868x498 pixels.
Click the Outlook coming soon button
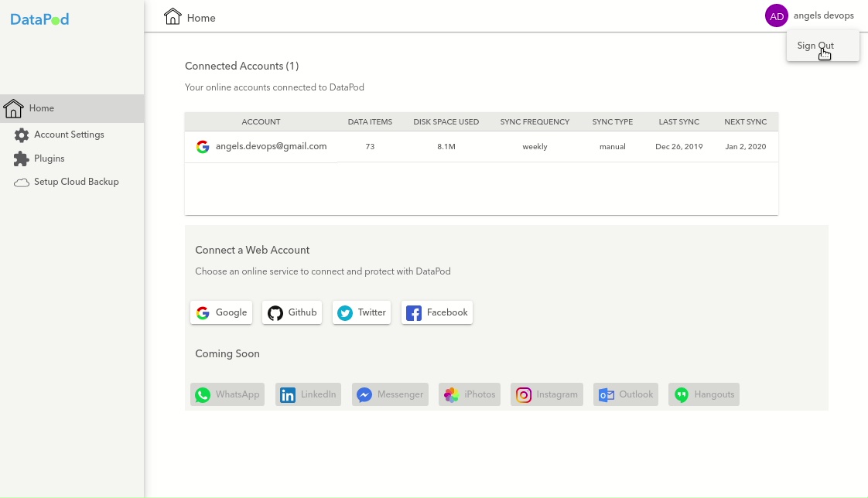[626, 394]
